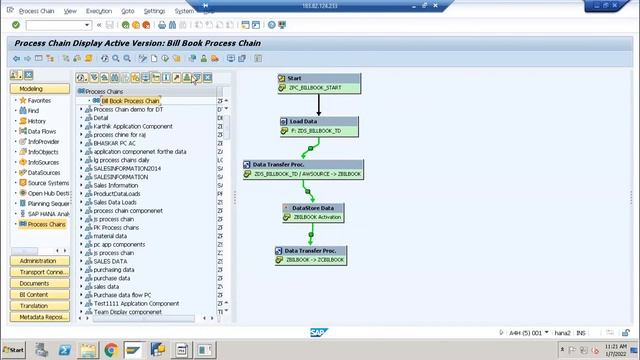Expand the 'ProductDataLoads' node
This screenshot has width=640, height=360.
pos(81,193)
